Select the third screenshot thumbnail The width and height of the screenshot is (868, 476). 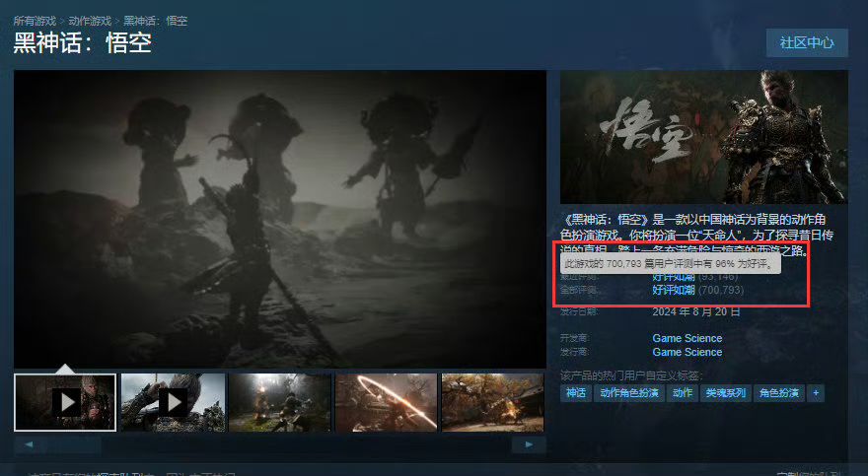click(280, 402)
